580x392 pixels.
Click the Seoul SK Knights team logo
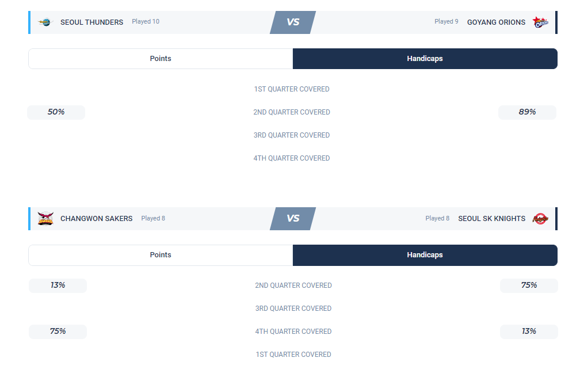click(x=540, y=219)
